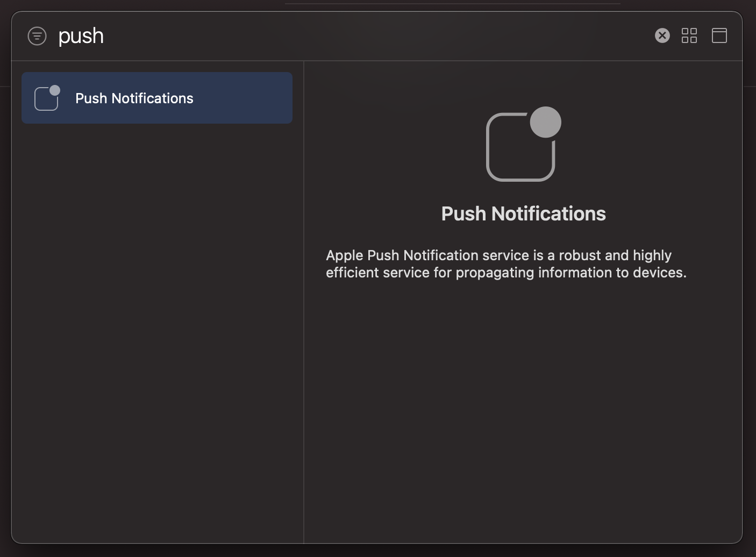This screenshot has width=756, height=557.
Task: Click the large Push Notifications badge icon
Action: 523,144
